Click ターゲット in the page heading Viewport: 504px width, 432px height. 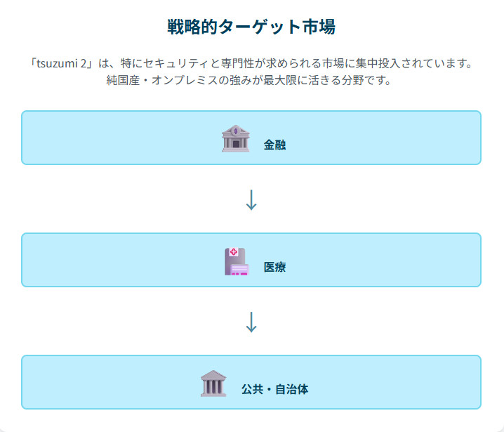(259, 27)
